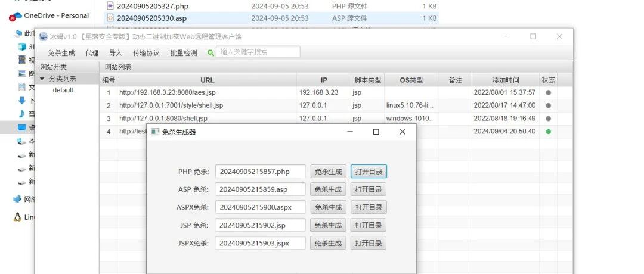Select the default category tree item
Viewport: 644px width, 274px height.
click(x=63, y=90)
